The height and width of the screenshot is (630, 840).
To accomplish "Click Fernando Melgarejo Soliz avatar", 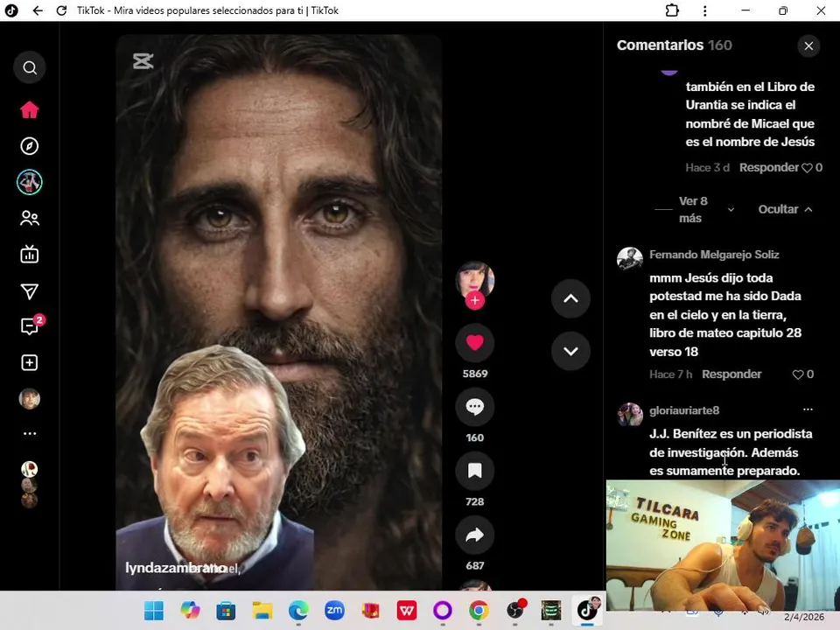I will (629, 259).
